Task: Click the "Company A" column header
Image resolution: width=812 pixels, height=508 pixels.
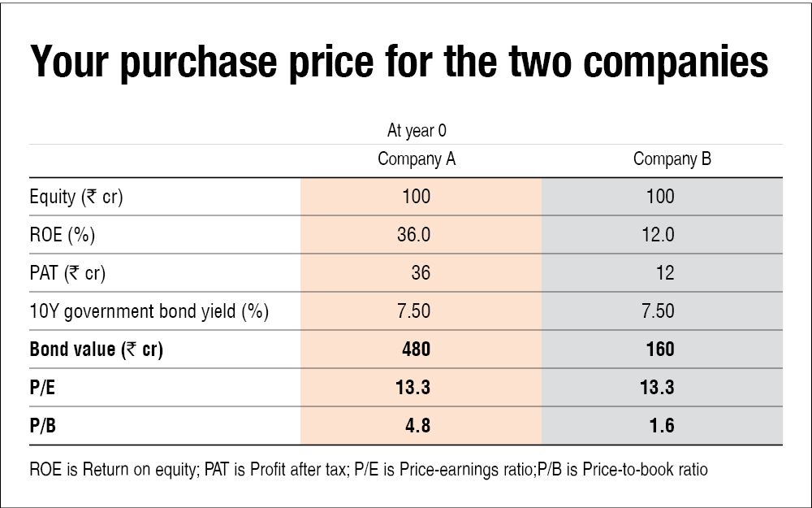Action: [x=417, y=159]
